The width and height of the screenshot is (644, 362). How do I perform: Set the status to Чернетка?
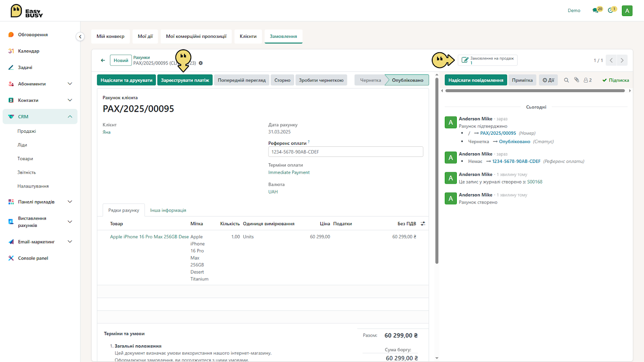tap(370, 80)
